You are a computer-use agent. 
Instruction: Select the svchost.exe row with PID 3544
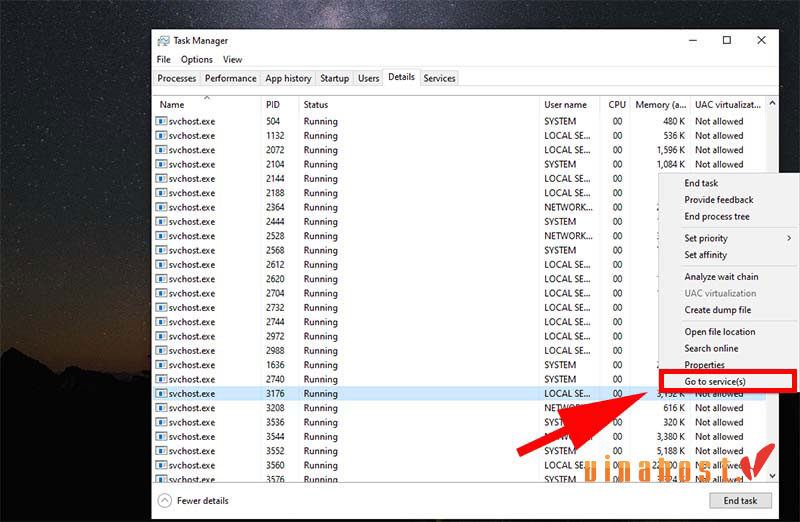tap(459, 437)
